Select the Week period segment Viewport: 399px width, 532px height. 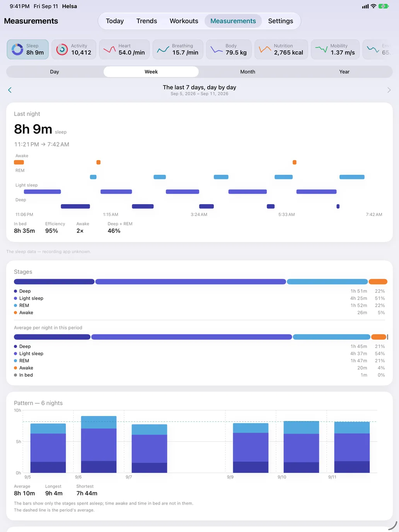pyautogui.click(x=151, y=72)
